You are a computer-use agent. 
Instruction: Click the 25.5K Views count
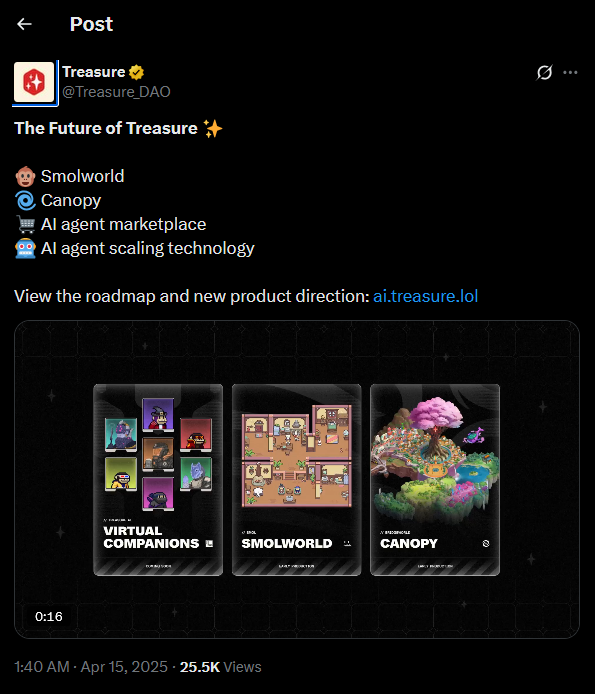[x=220, y=667]
